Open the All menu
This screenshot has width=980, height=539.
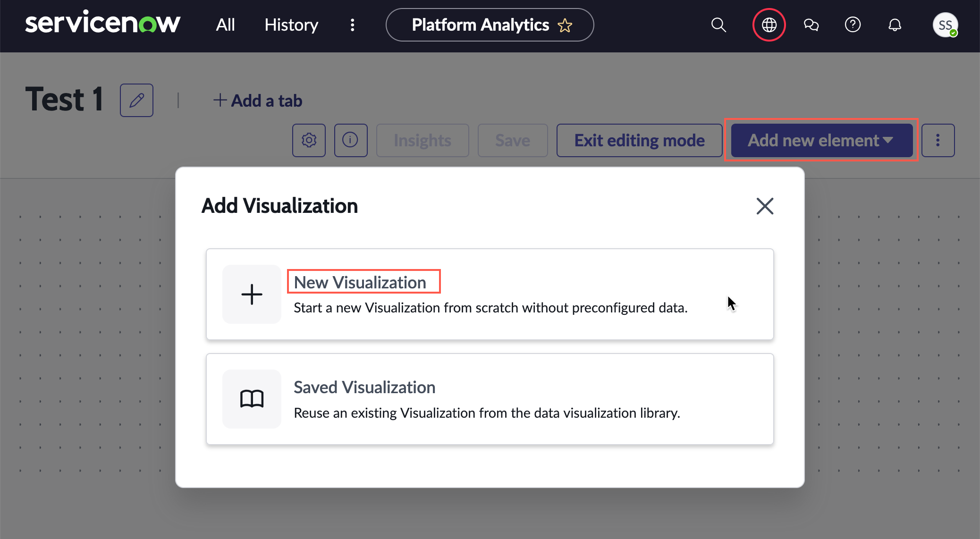225,25
